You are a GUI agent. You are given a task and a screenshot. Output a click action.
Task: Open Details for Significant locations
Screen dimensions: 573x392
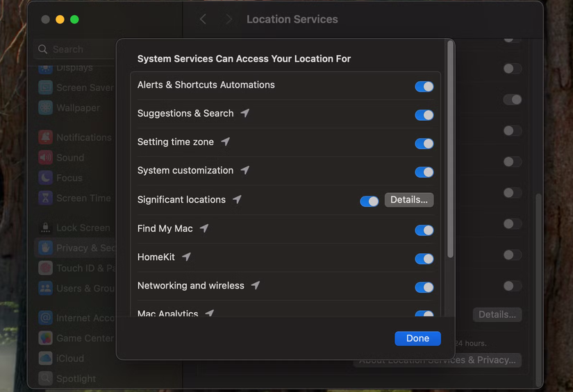[409, 200]
